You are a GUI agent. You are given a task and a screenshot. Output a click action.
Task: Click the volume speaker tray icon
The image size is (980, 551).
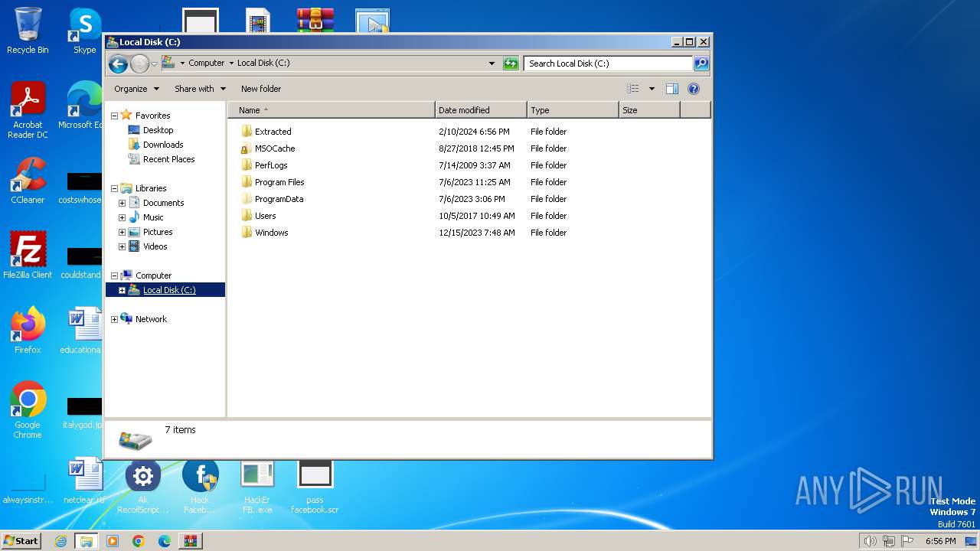point(870,541)
